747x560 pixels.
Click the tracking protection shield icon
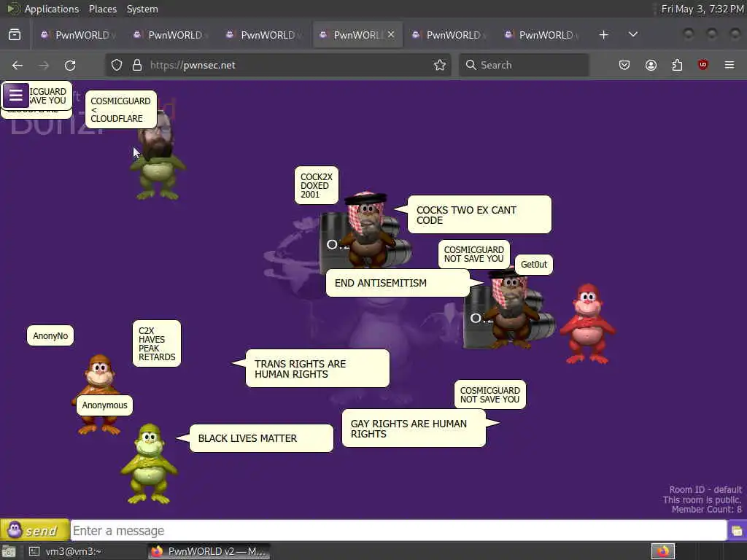click(x=117, y=65)
